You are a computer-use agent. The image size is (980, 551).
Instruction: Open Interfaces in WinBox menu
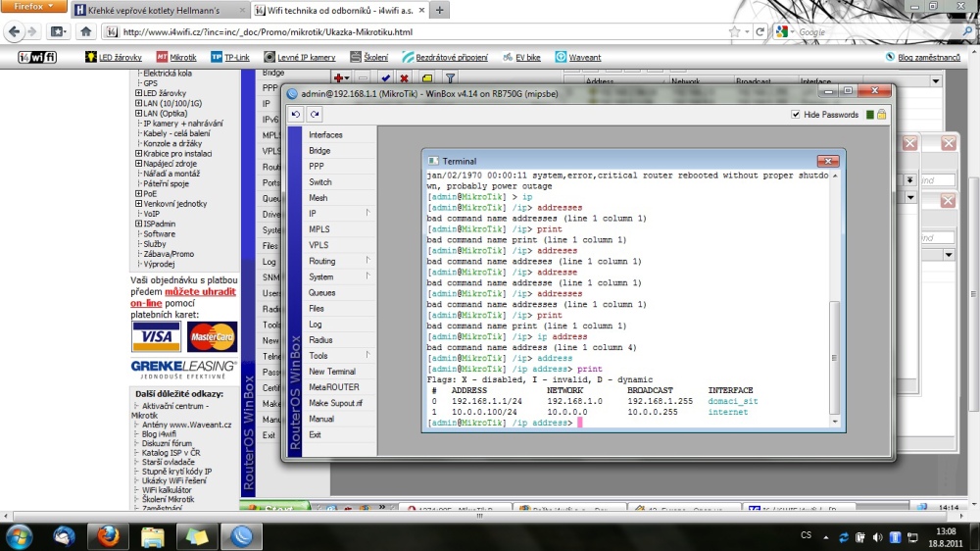click(x=325, y=135)
